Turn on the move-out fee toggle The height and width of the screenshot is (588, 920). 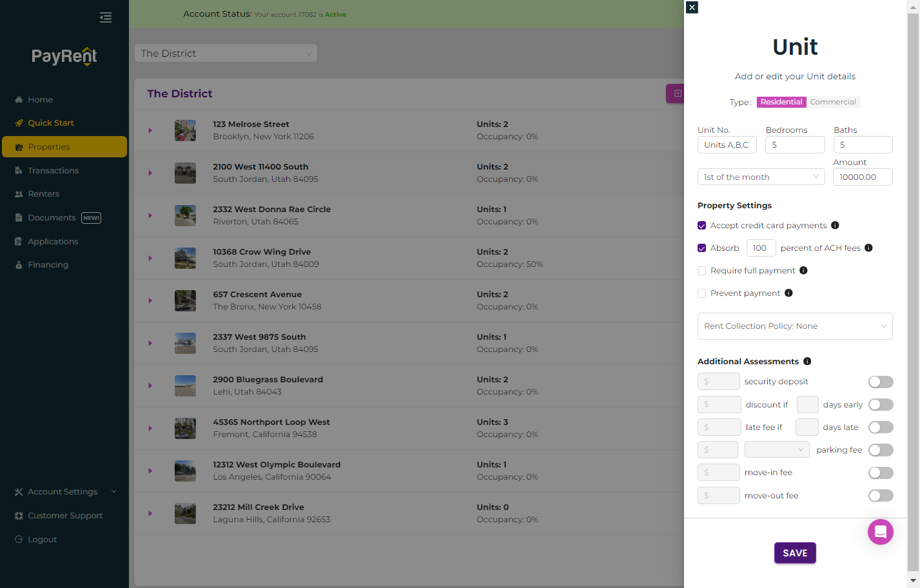[881, 496]
